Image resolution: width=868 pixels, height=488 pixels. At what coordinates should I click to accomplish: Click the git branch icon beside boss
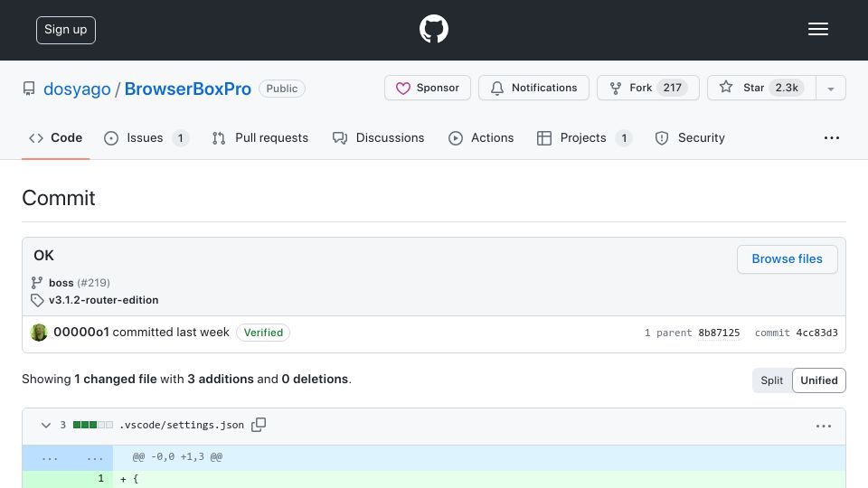pyautogui.click(x=37, y=283)
